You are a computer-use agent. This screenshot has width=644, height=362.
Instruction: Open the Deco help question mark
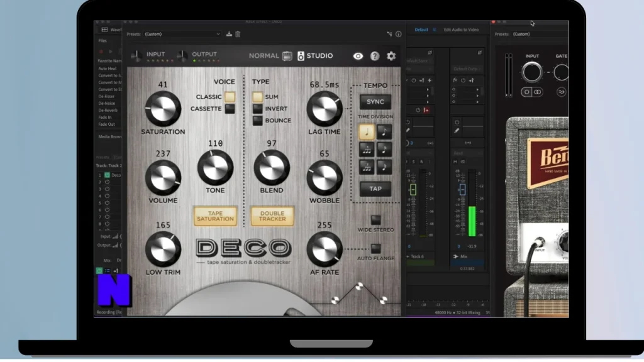(375, 56)
